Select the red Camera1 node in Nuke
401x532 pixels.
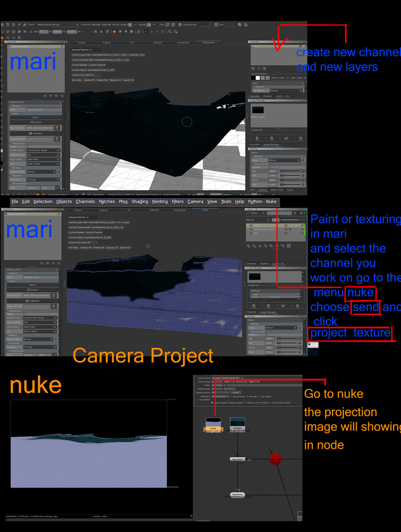click(x=275, y=459)
